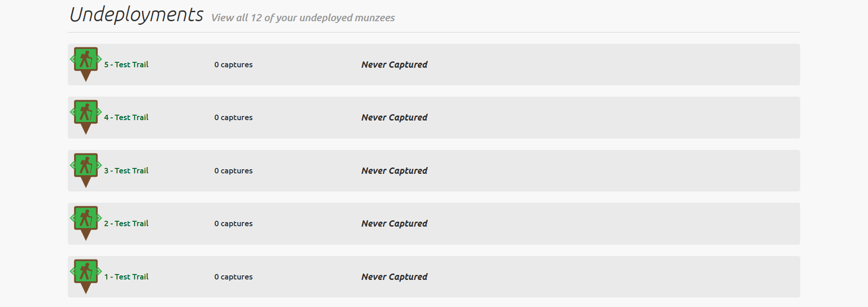Click "Never Captured" in the 1 - Test Trail row
Viewport: 868px width, 307px height.
tap(394, 277)
